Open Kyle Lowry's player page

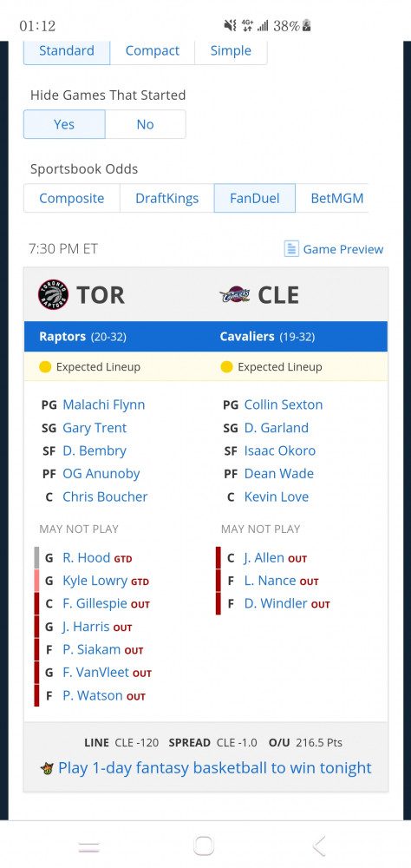point(95,581)
